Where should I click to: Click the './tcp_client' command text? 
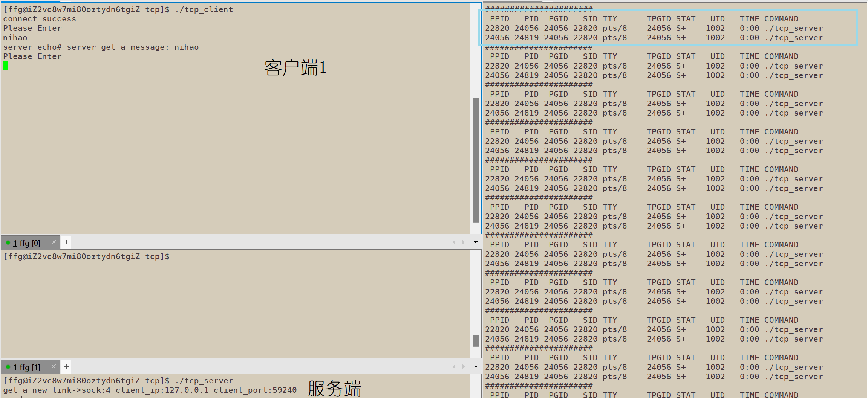tap(204, 9)
